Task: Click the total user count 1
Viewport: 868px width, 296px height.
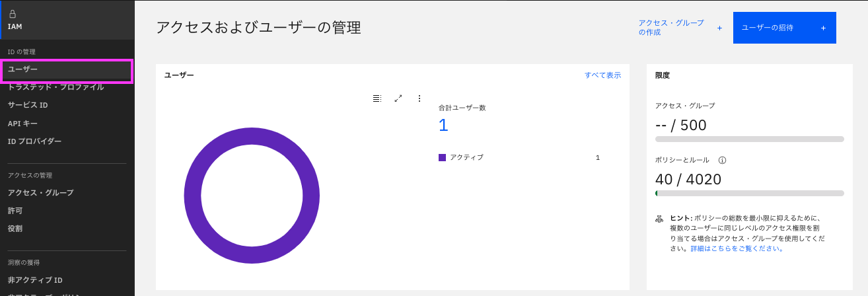Action: click(443, 125)
